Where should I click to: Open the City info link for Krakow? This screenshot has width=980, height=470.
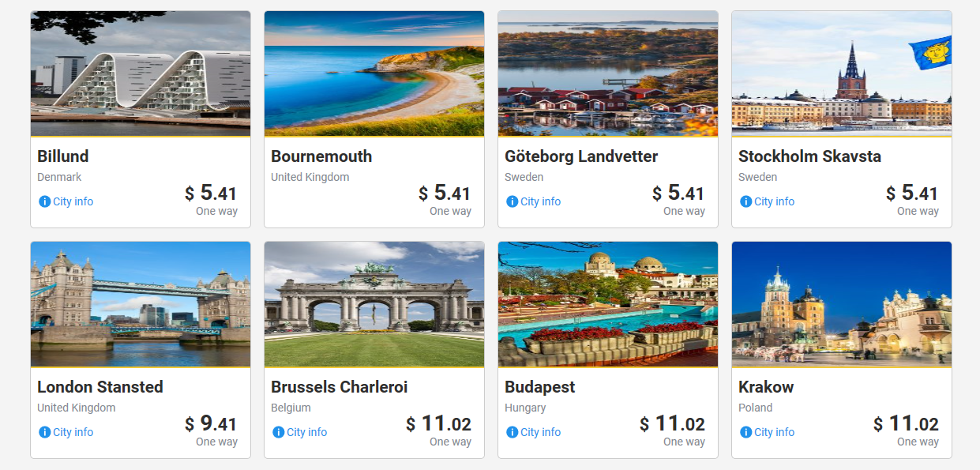click(x=774, y=432)
